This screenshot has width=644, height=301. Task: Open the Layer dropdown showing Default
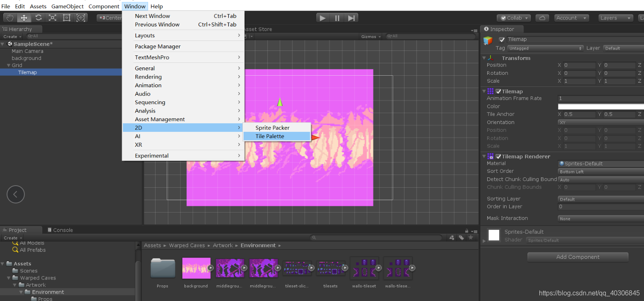point(623,48)
